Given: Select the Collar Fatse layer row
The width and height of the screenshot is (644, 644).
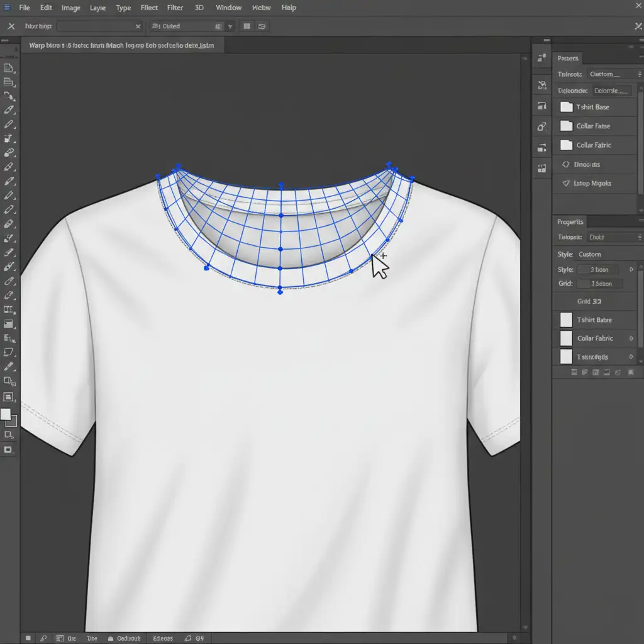Looking at the screenshot, I should [x=594, y=126].
